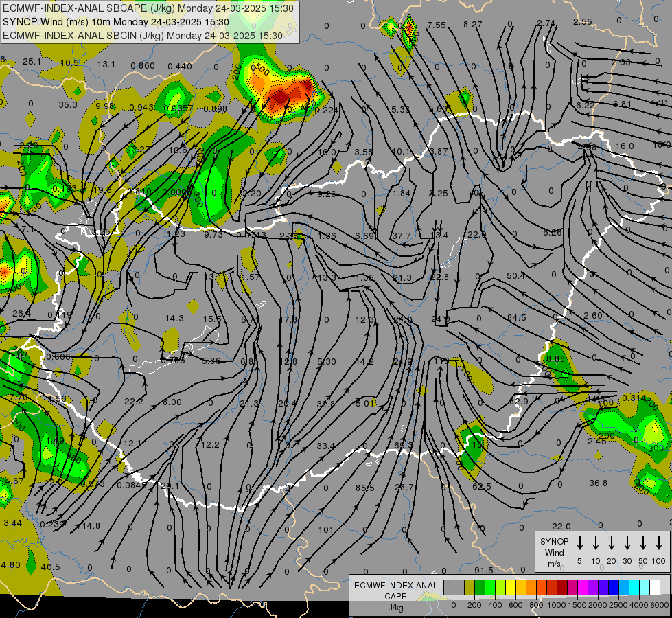Choose the magenta swatch in CAPE legend
The width and height of the screenshot is (672, 618).
pyautogui.click(x=583, y=587)
